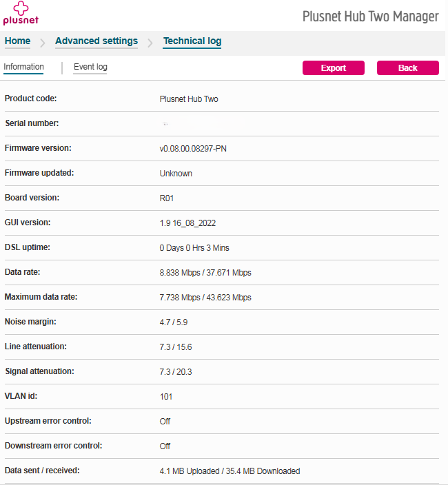Switch to the Event log tab

pyautogui.click(x=90, y=67)
